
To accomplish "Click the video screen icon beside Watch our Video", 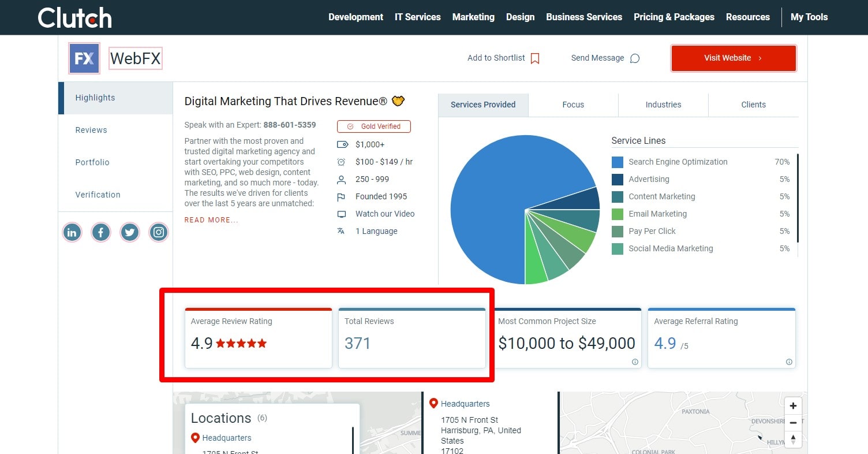I will pos(342,214).
